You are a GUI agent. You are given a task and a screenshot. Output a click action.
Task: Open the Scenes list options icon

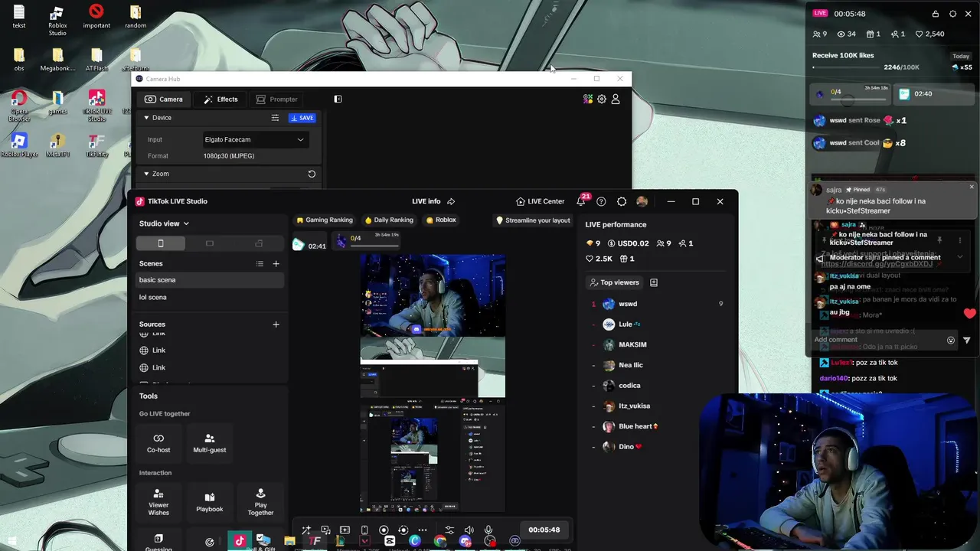[x=260, y=264]
